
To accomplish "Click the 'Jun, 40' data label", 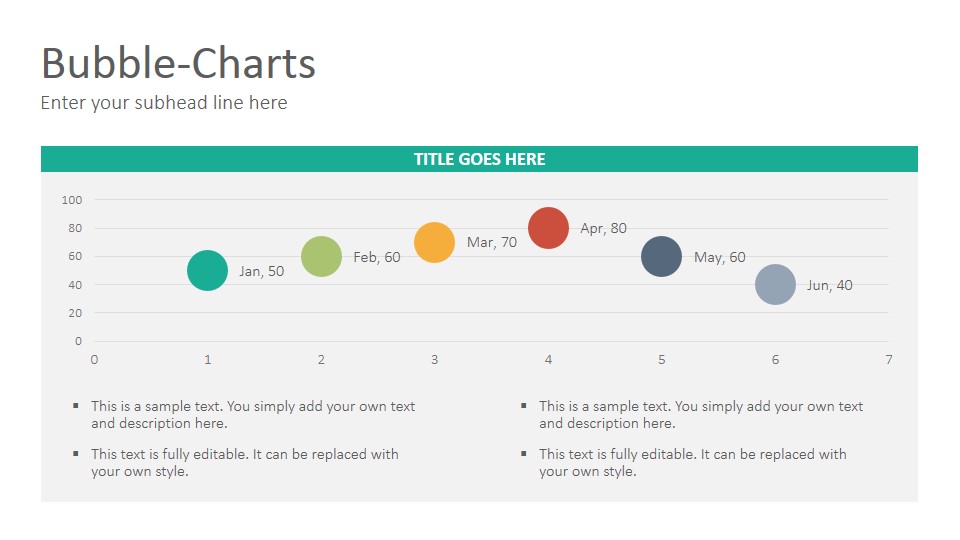I will (830, 285).
